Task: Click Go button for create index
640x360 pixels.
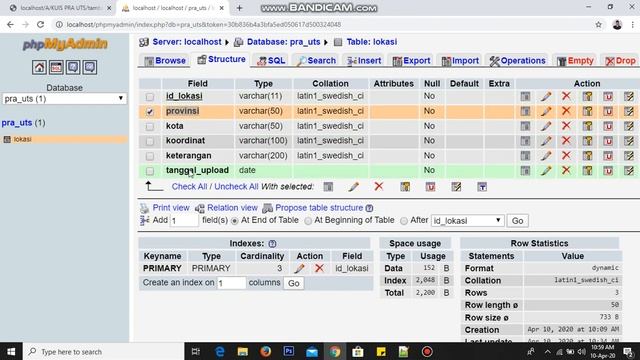Action: [x=293, y=283]
